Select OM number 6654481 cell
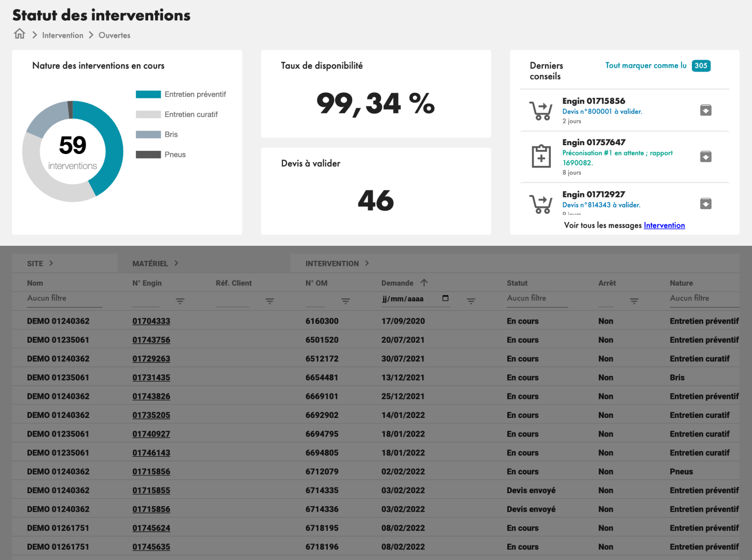The image size is (752, 560). point(322,377)
